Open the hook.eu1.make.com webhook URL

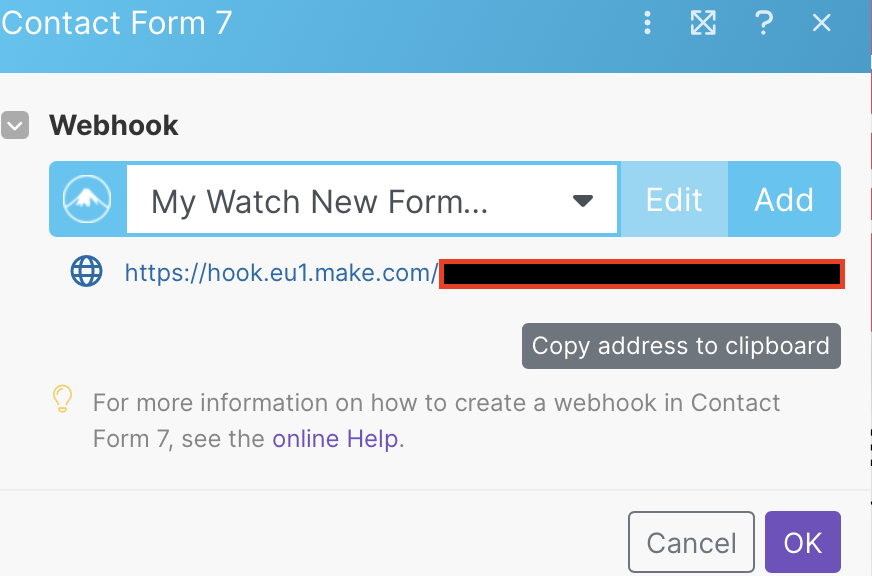(x=281, y=273)
